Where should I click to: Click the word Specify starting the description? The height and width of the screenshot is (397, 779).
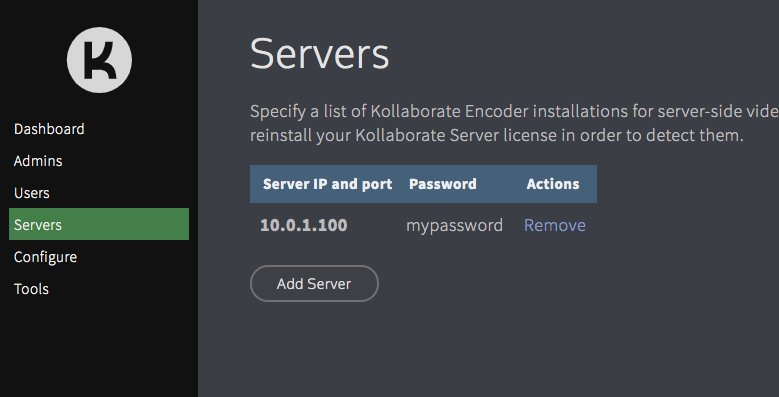tap(278, 111)
